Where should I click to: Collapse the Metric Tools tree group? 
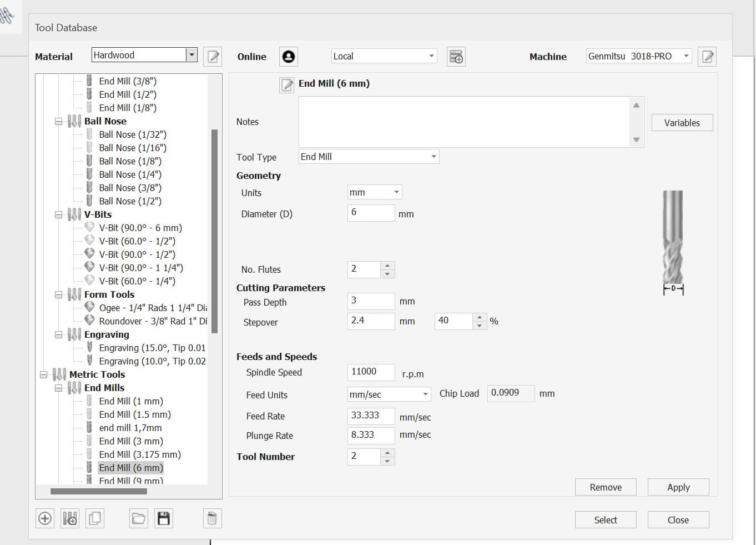43,374
